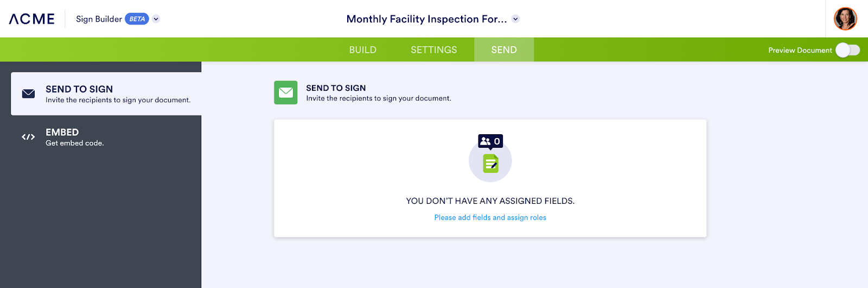Click the 'Please add fields and assign roles' link
868x288 pixels.
point(490,217)
